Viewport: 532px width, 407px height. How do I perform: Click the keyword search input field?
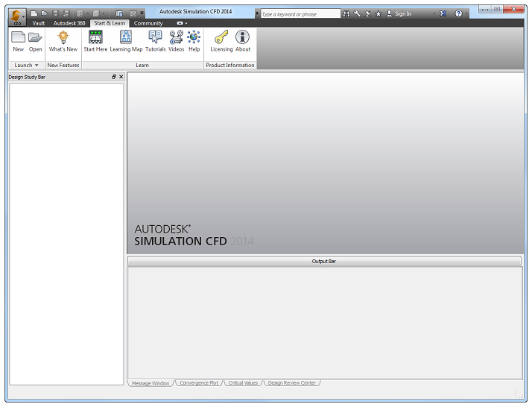click(x=300, y=14)
